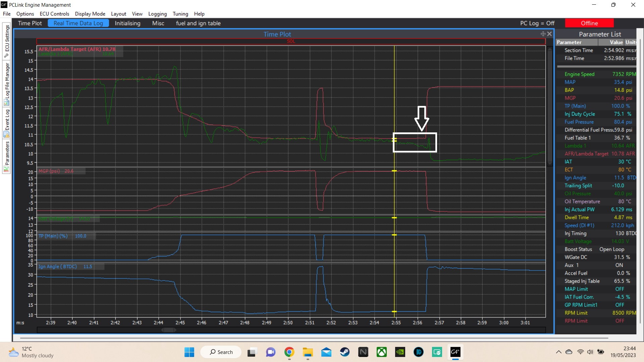The height and width of the screenshot is (362, 644).
Task: Select the WGate DC parameter row
Action: [x=596, y=257]
